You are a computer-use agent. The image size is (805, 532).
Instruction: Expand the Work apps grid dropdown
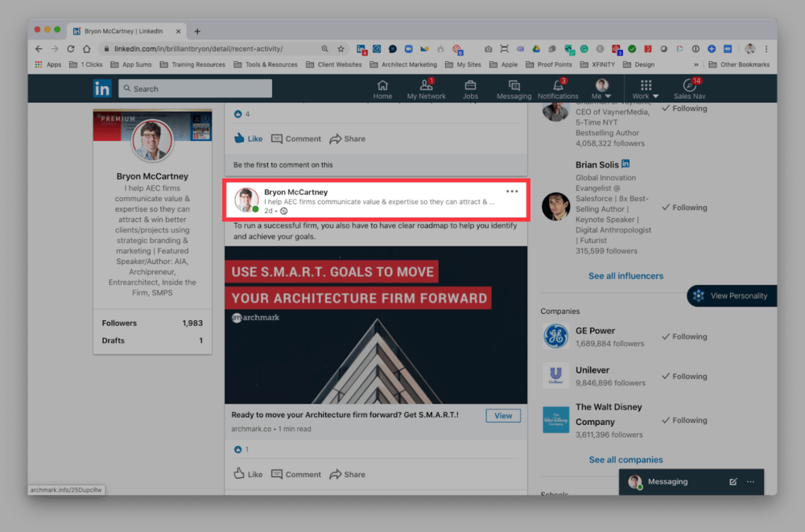click(x=646, y=89)
